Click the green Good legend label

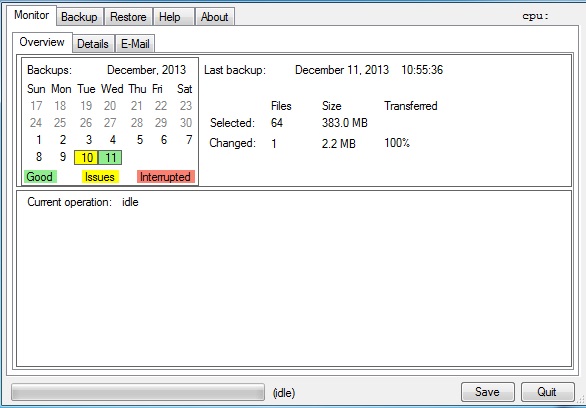[40, 177]
